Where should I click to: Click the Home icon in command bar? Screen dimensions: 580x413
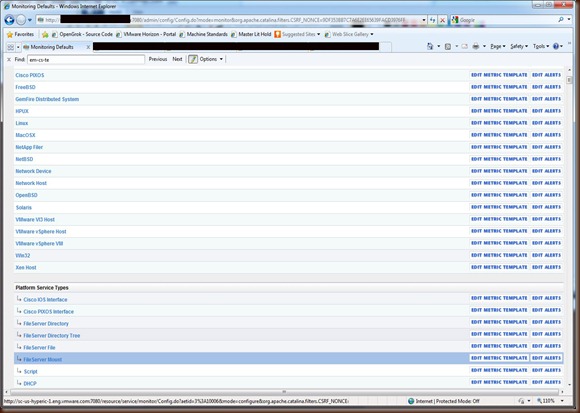[430, 46]
